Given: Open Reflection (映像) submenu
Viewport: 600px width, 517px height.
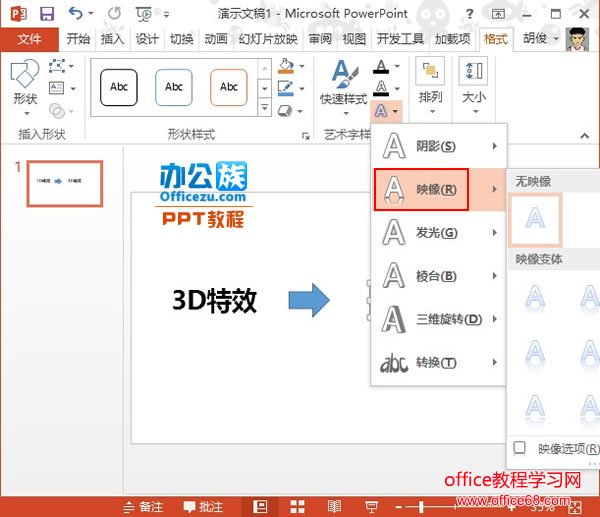Looking at the screenshot, I should pos(439,189).
